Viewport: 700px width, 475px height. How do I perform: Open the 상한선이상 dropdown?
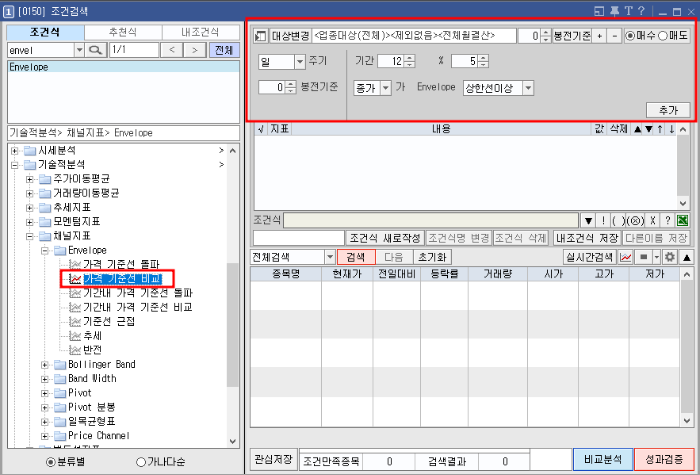tap(528, 88)
